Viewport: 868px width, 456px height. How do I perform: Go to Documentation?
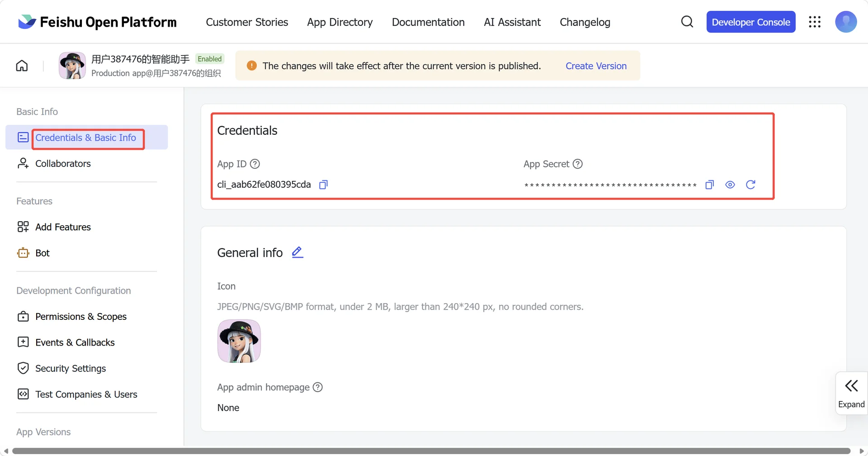click(428, 22)
